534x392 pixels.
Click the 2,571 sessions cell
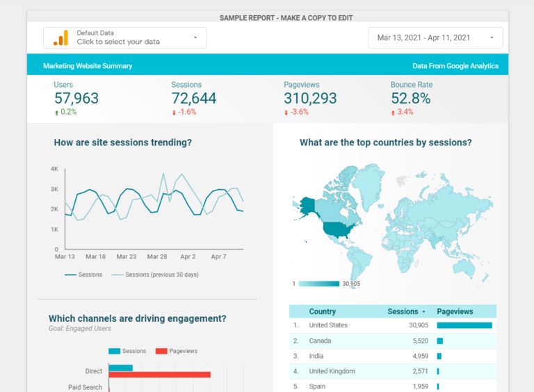pos(420,371)
